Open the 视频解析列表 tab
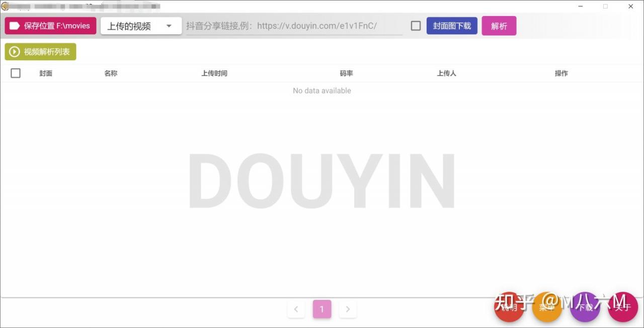This screenshot has height=328, width=644. coord(40,52)
